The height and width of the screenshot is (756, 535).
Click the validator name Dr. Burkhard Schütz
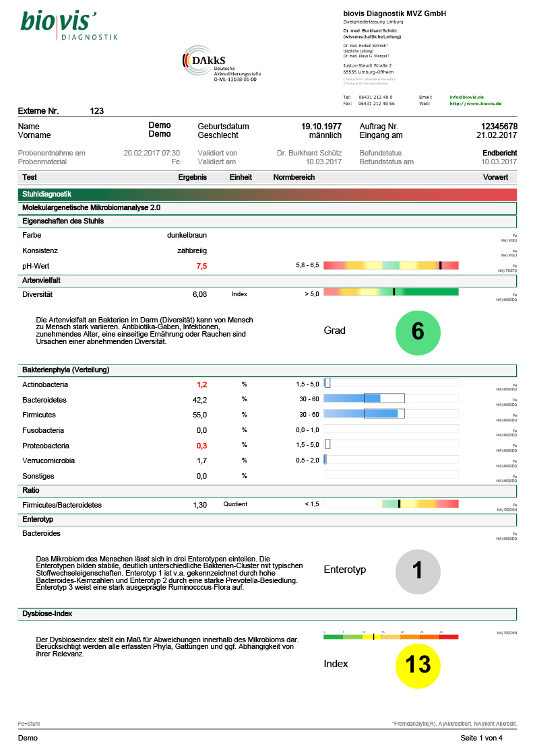tap(309, 153)
